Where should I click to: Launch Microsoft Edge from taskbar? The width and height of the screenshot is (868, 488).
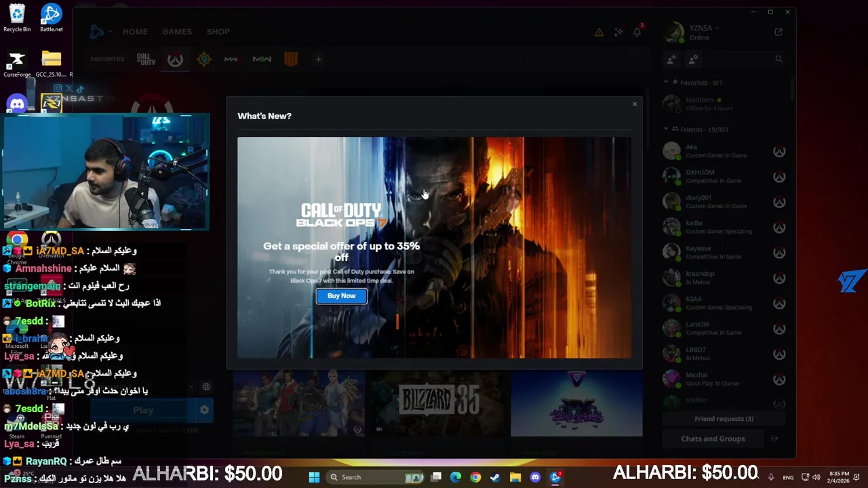point(456,477)
